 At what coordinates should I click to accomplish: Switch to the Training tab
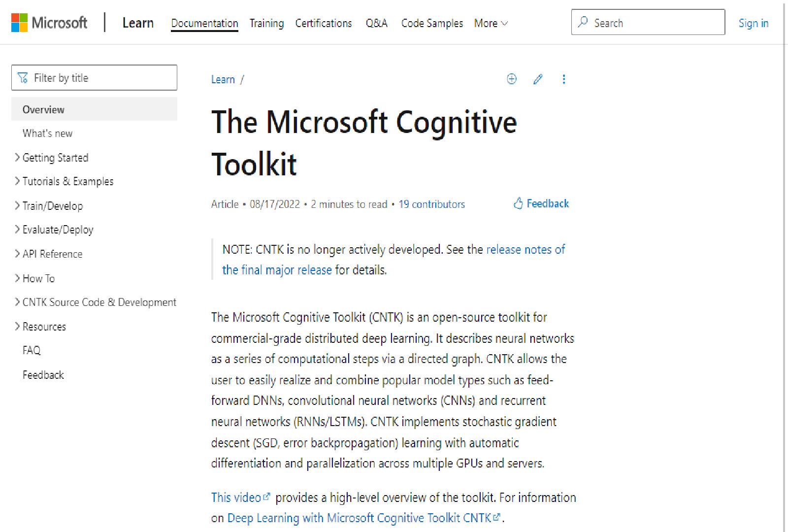[266, 23]
